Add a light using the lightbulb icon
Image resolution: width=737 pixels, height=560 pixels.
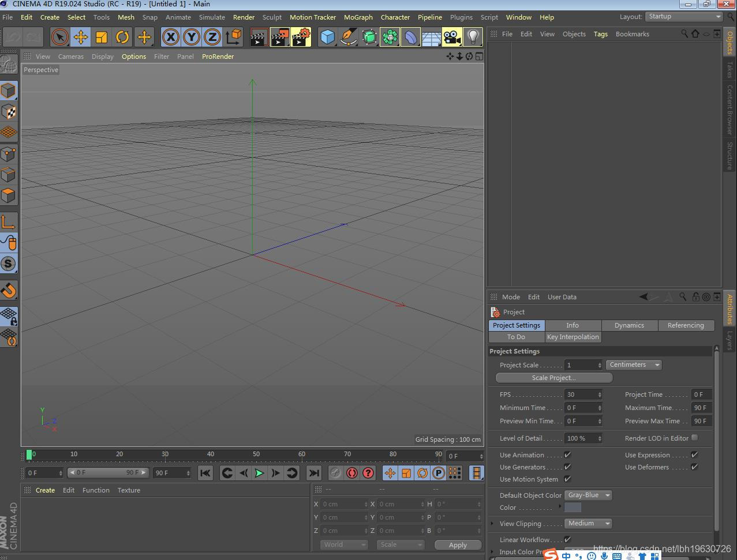click(x=473, y=37)
